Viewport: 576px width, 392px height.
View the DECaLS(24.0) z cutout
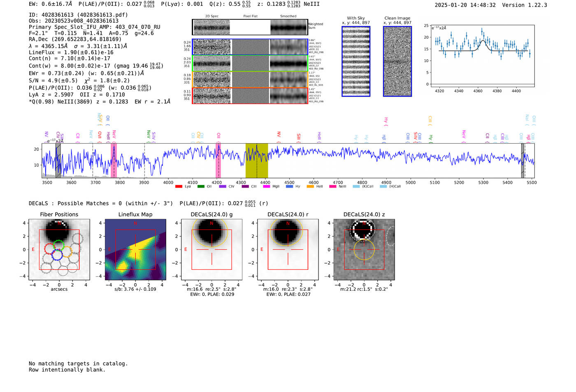point(364,250)
